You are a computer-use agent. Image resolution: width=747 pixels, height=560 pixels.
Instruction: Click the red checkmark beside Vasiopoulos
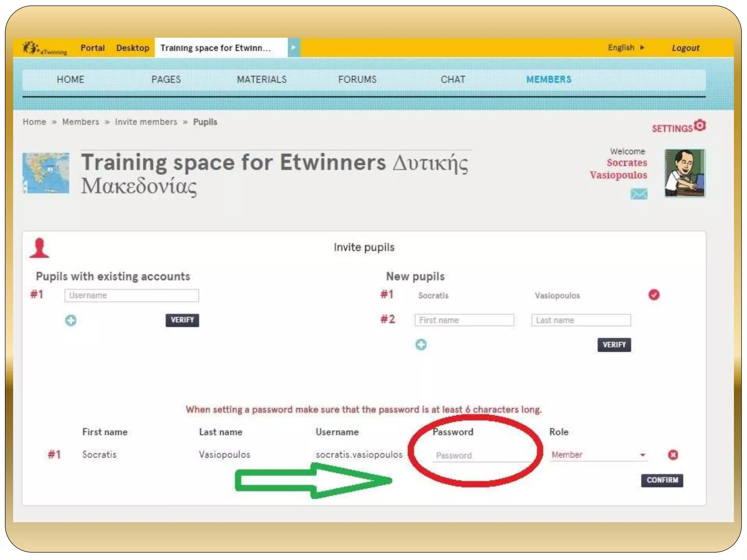(x=654, y=295)
